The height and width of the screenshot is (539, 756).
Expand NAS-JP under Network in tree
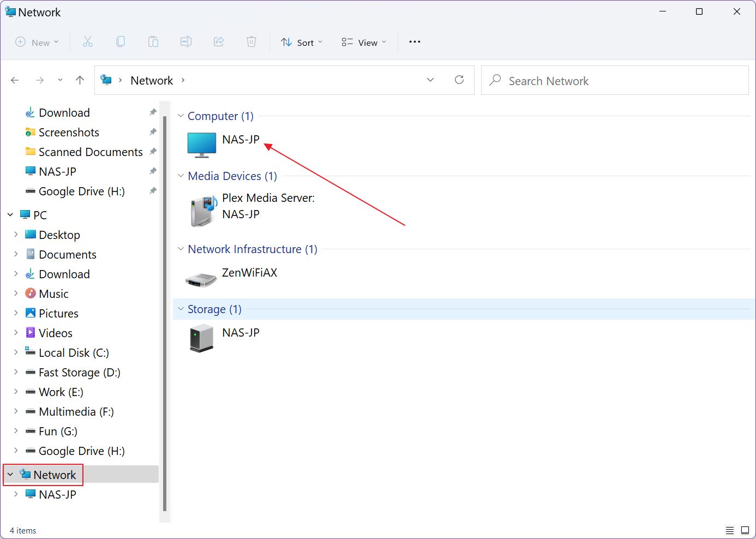[x=16, y=494]
